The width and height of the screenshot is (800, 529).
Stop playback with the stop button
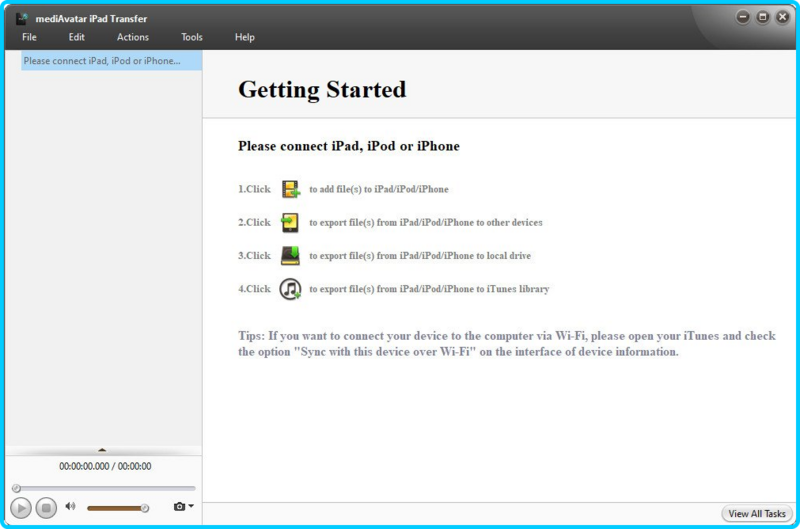pyautogui.click(x=46, y=508)
